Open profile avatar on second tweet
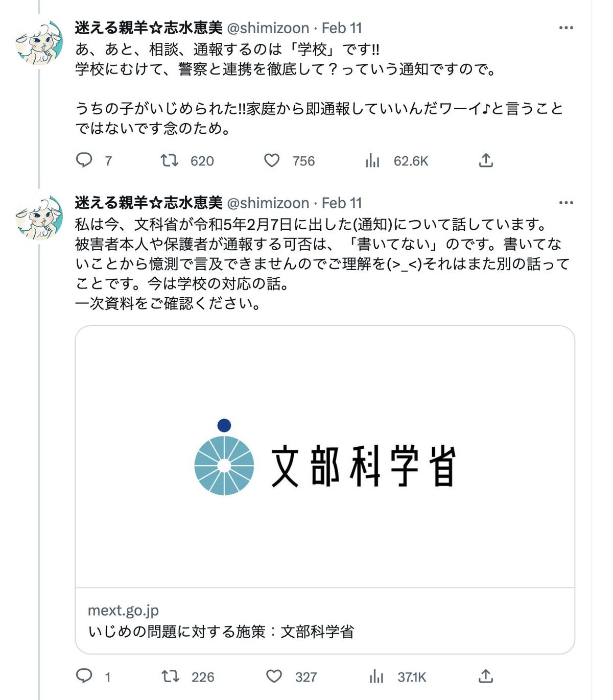The width and height of the screenshot is (613, 700). pyautogui.click(x=39, y=218)
